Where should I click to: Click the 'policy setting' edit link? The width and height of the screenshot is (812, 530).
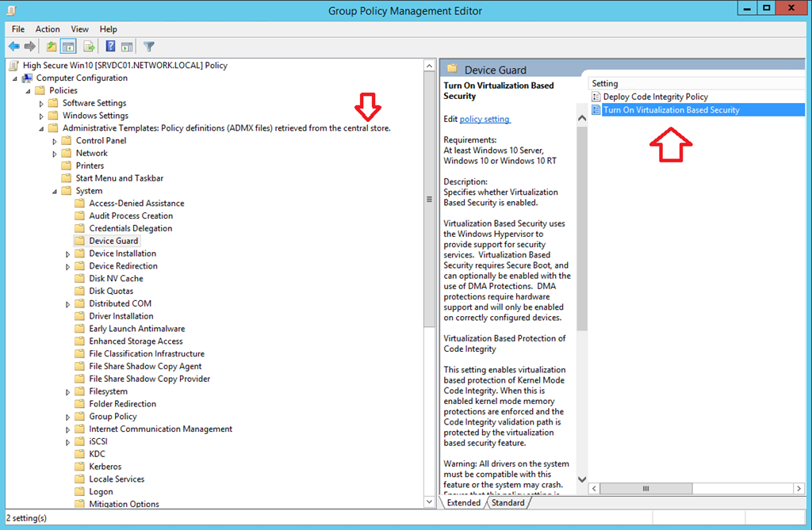[485, 119]
